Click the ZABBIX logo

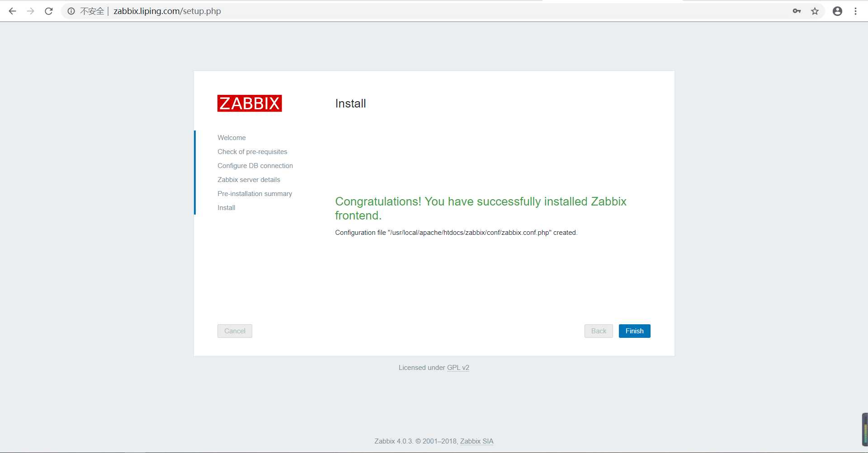click(x=250, y=103)
